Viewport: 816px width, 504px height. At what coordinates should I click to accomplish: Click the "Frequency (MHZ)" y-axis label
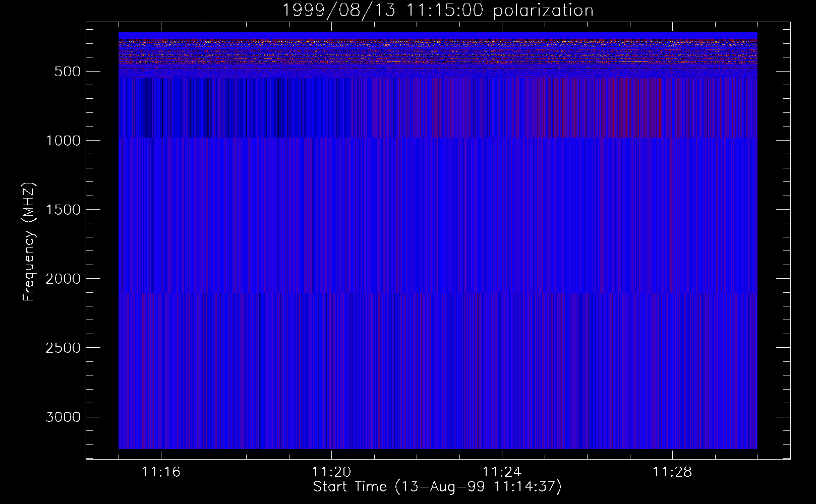29,242
